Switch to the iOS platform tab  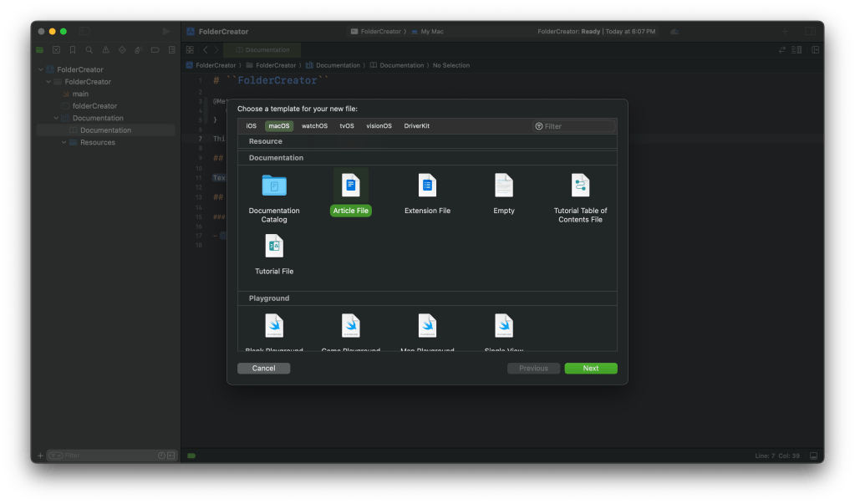click(251, 126)
